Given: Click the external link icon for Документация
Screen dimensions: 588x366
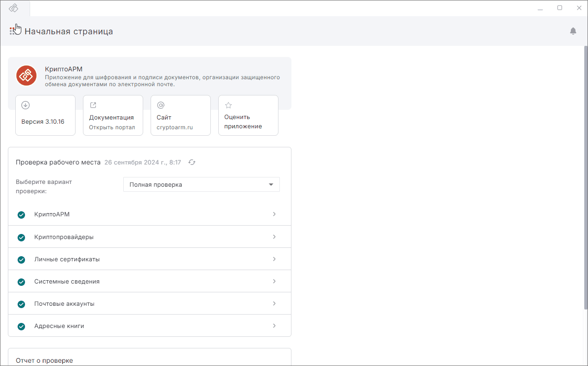Looking at the screenshot, I should 93,105.
